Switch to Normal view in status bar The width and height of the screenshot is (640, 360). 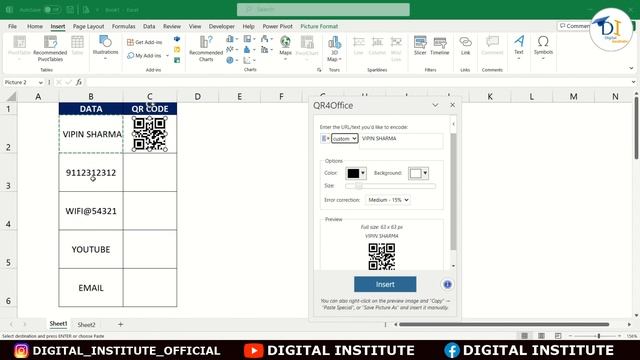pos(524,336)
